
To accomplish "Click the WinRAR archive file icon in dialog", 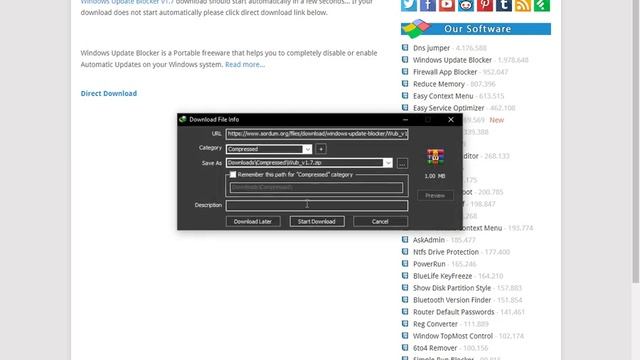I will (x=435, y=157).
